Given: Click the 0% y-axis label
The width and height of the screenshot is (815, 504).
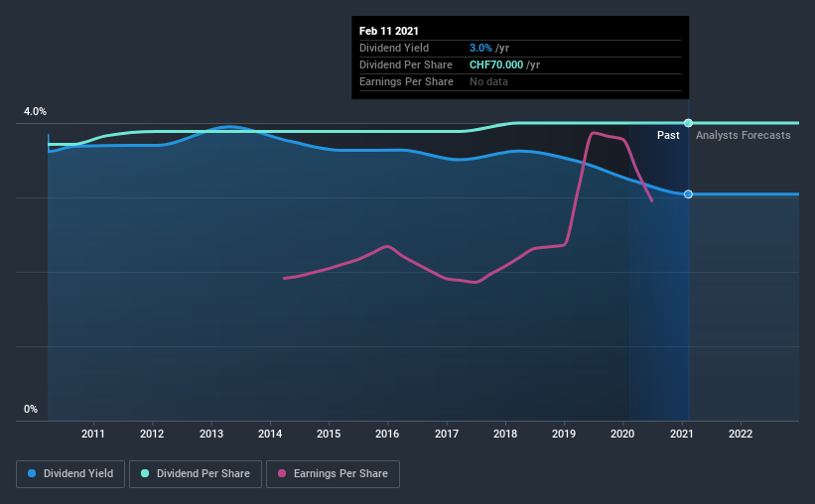Looking at the screenshot, I should pos(31,410).
